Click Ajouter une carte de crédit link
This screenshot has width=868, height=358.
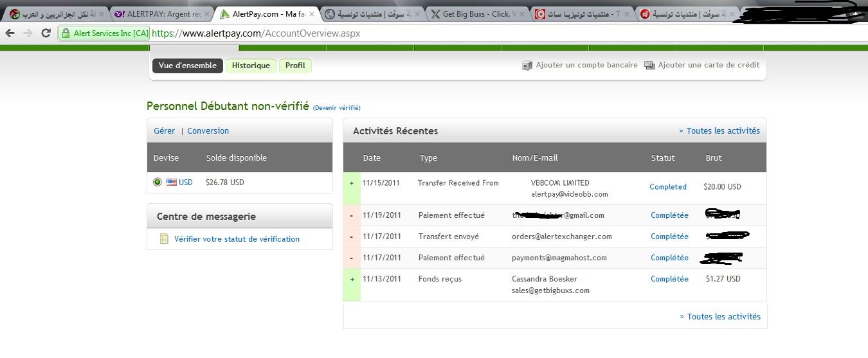pos(709,65)
